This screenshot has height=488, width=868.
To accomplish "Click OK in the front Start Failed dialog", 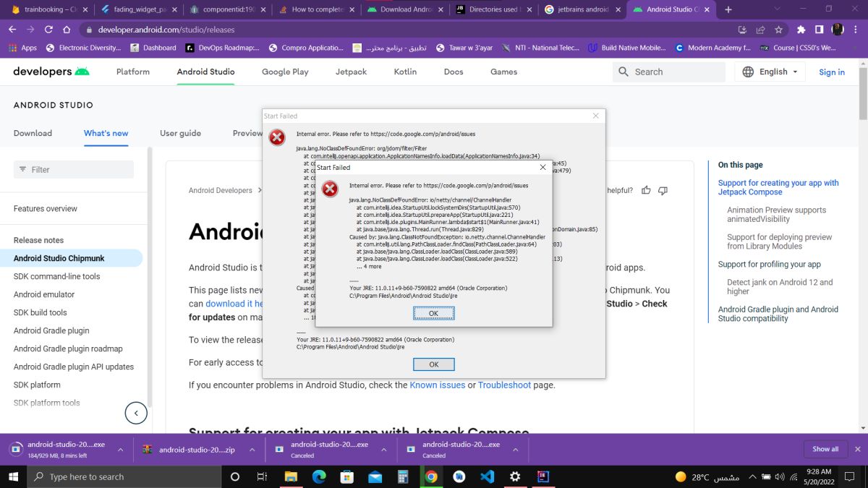I will [x=433, y=313].
